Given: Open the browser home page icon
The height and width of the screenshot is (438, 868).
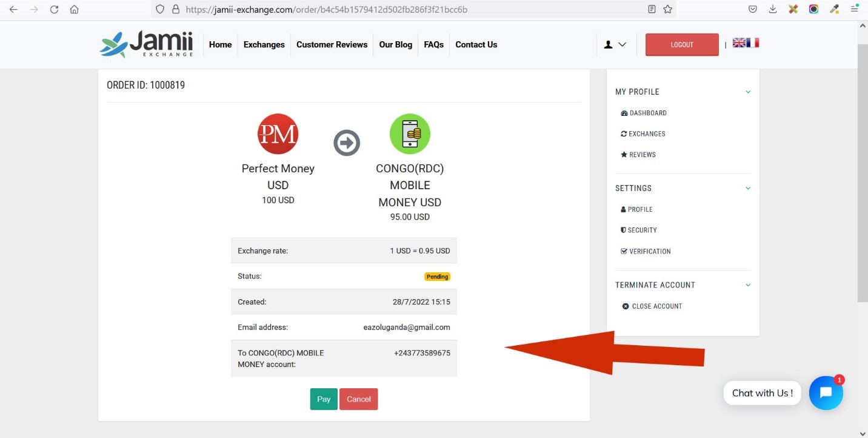Looking at the screenshot, I should coord(75,9).
